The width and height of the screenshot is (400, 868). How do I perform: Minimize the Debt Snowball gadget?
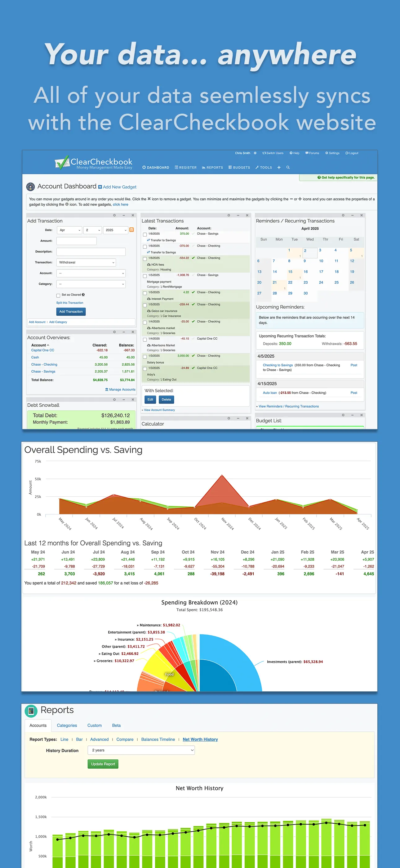click(x=124, y=400)
